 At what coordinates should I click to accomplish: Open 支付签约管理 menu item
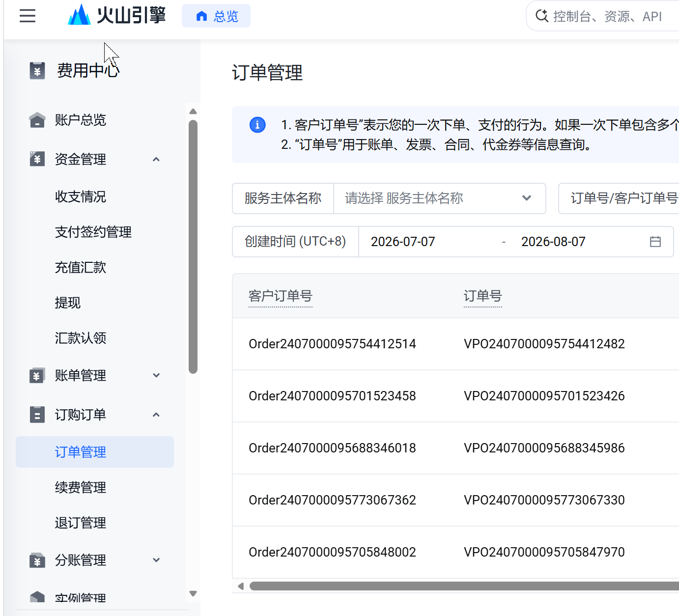(x=93, y=232)
